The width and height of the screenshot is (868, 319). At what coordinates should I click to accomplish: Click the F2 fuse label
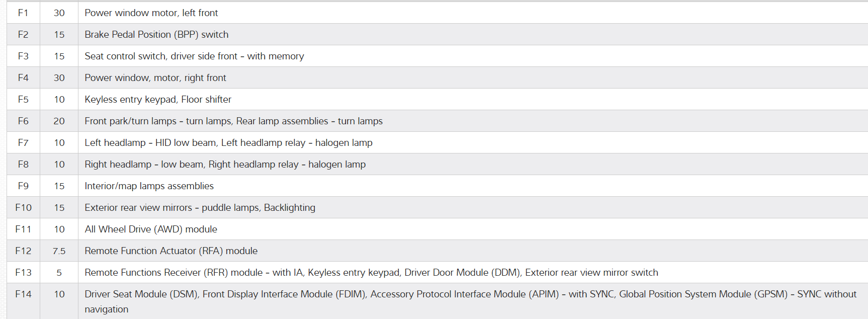[x=23, y=35]
